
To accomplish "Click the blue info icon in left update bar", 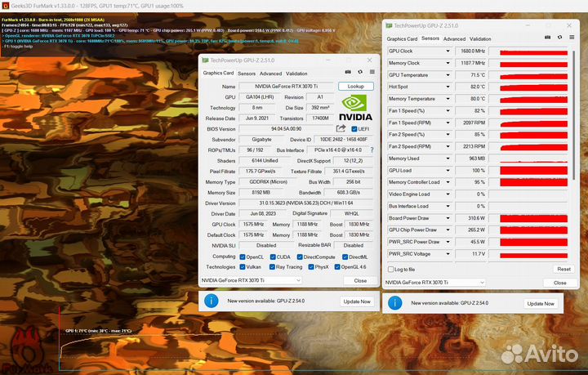I will click(x=212, y=301).
